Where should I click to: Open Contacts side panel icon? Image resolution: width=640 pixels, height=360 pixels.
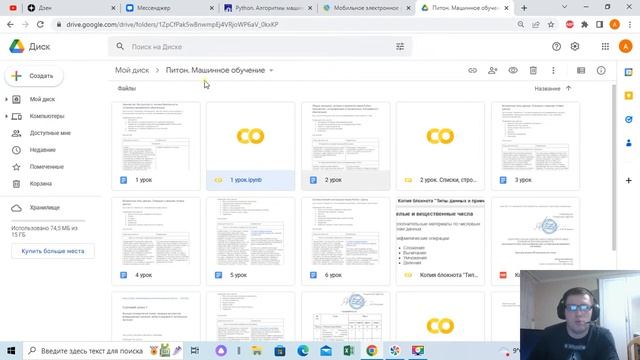point(629,143)
